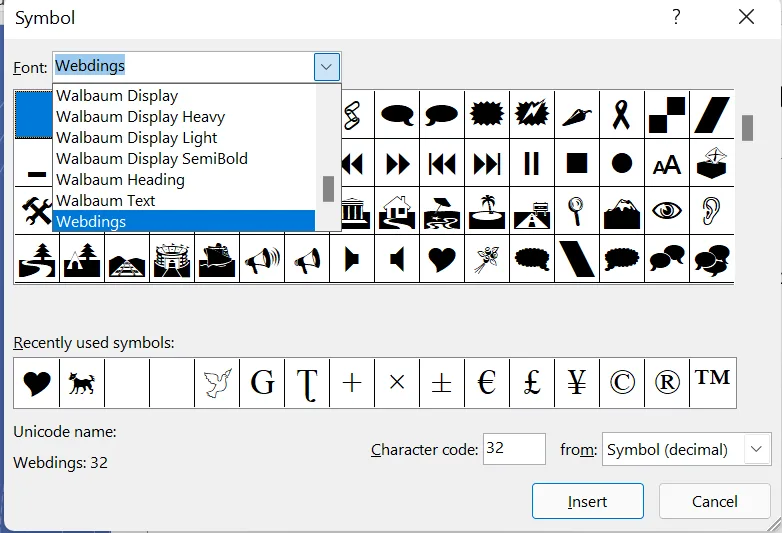Pick the stadium symbol
Screen dimensions: 782x533
[172, 259]
